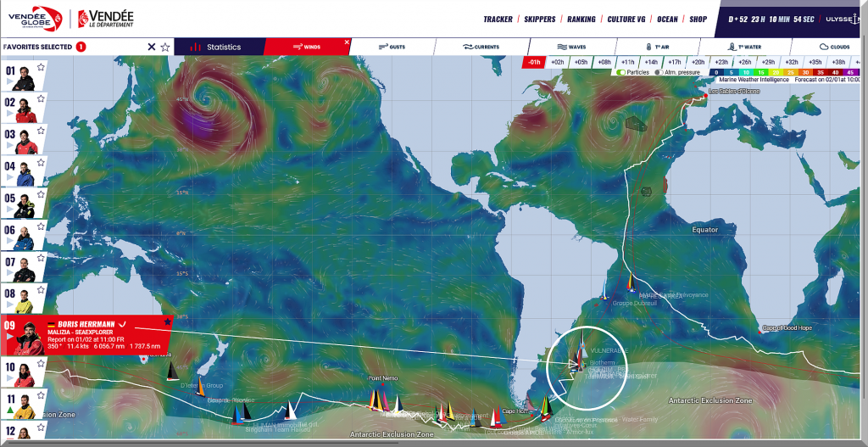Add skipper 01 to favorites with star

coord(41,65)
